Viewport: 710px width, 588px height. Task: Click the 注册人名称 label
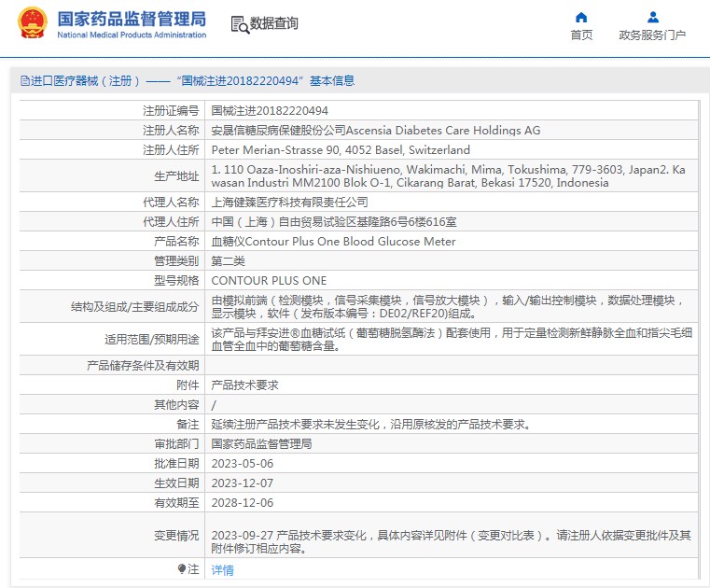[x=171, y=131]
